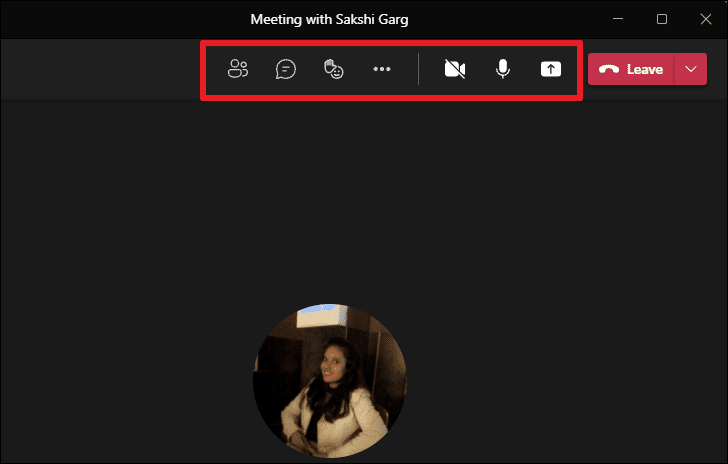Leave the meeting
This screenshot has width=728, height=464.
pos(631,69)
